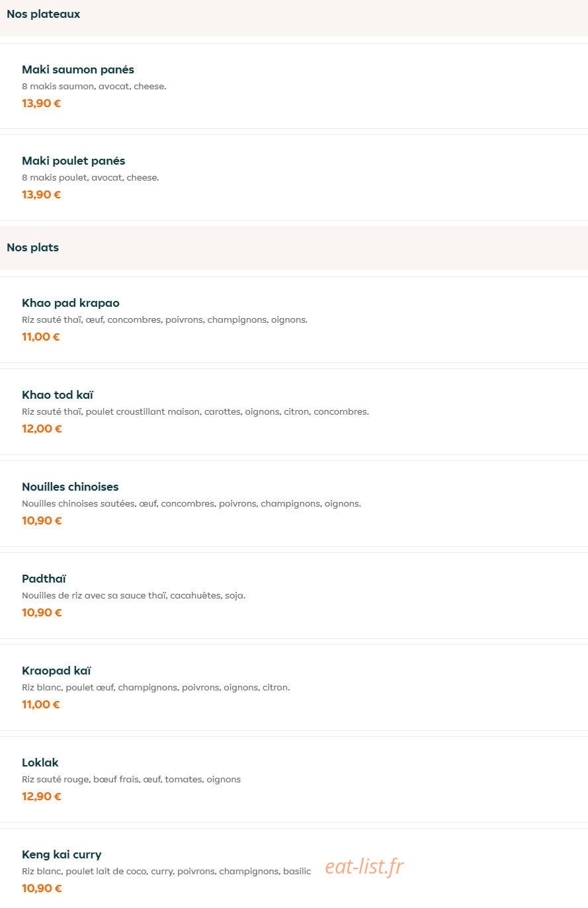Open the Keng kai curry item
Screen dimensions: 588x908
294,868
